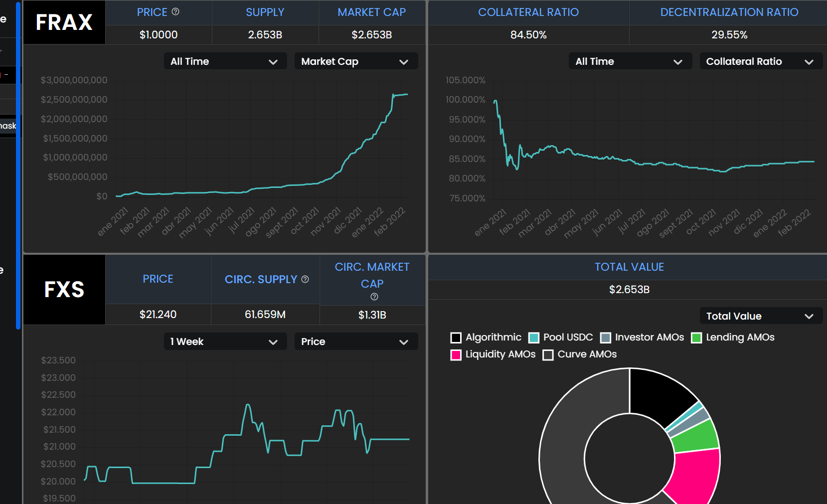Viewport: 827px width, 504px height.
Task: Click the TOTAL VALUE heading
Action: pyautogui.click(x=629, y=267)
